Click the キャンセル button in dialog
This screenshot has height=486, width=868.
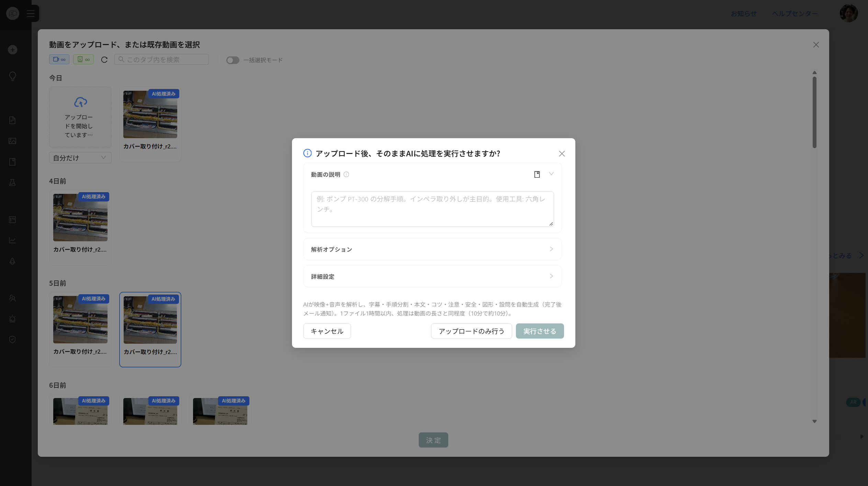327,331
